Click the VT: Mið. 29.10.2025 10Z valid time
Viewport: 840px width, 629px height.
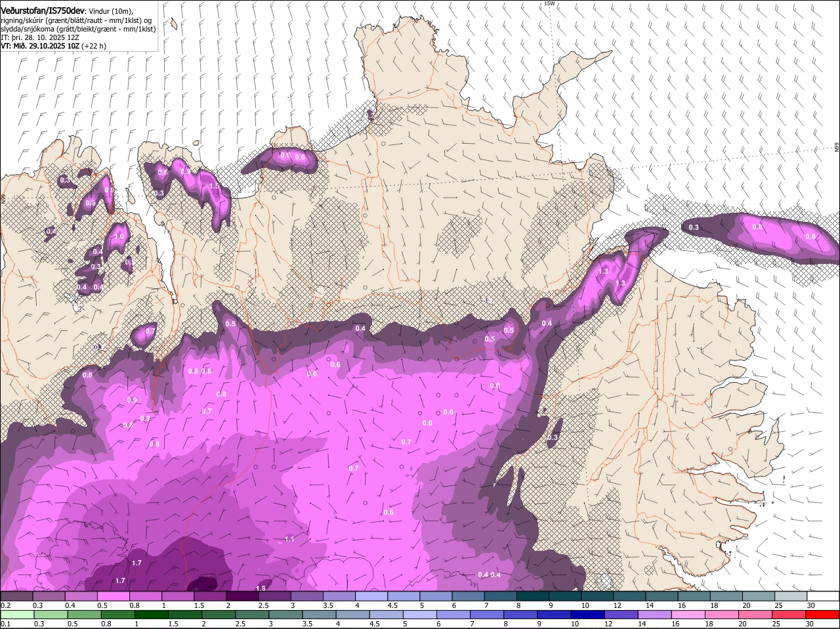(53, 46)
